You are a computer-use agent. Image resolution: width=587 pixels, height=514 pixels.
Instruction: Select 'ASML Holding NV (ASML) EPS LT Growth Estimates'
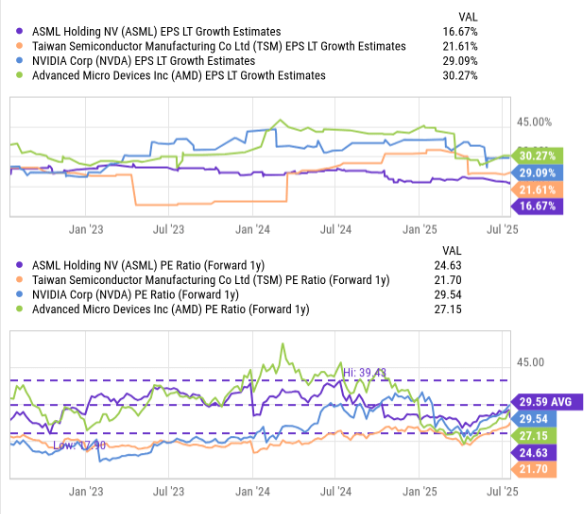(156, 31)
